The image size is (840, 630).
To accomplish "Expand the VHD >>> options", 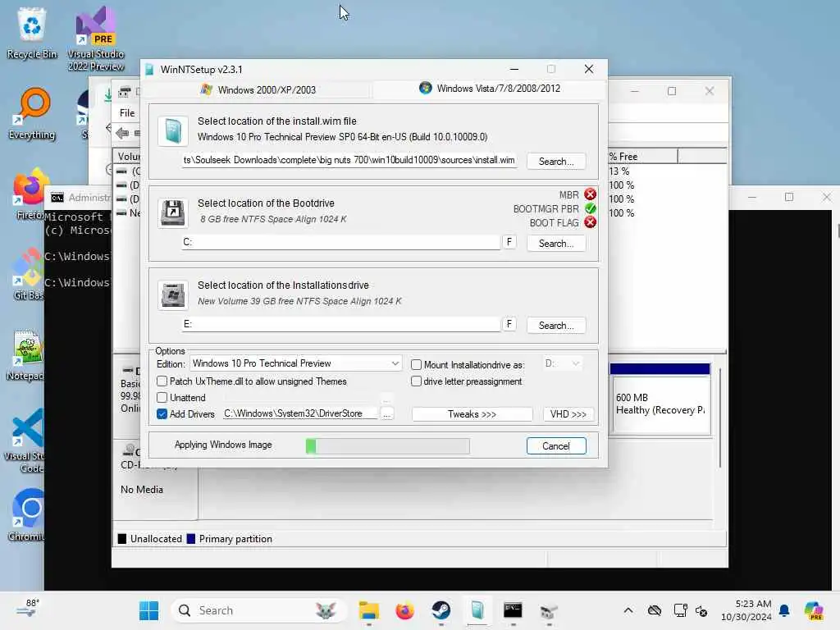I will coord(568,414).
